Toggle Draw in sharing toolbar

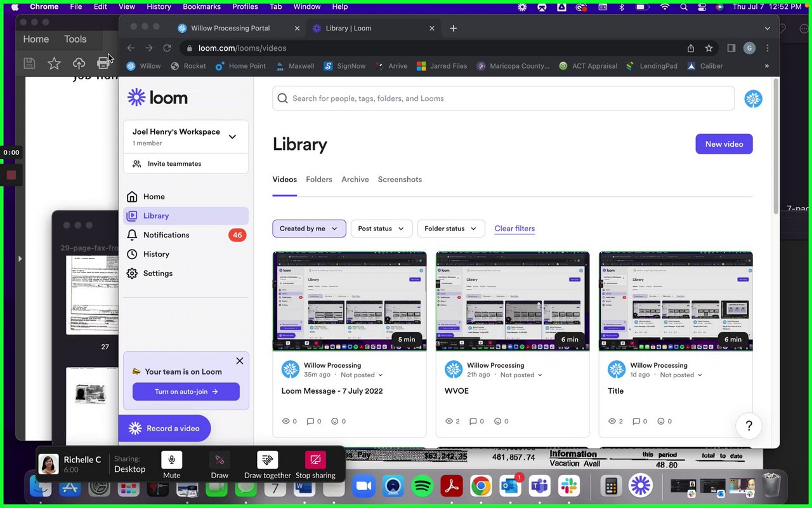coord(219,465)
